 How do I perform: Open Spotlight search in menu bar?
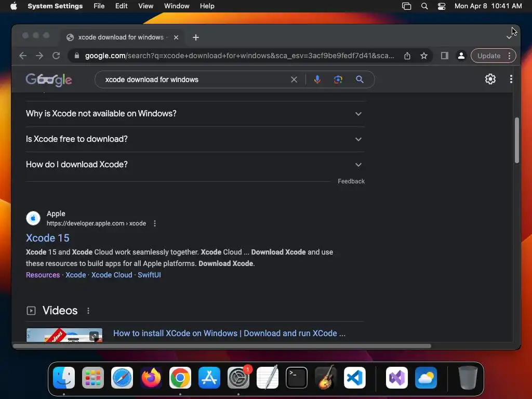click(424, 6)
